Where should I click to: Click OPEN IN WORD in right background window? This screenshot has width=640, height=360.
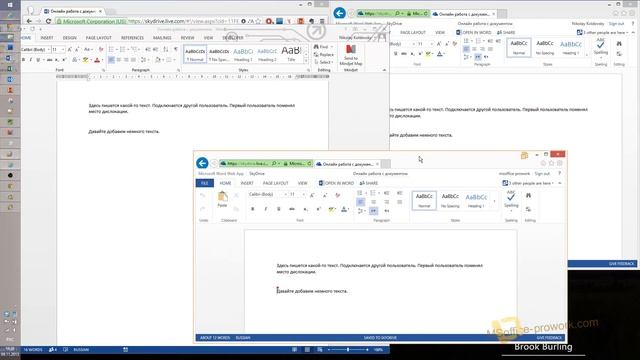tap(473, 32)
